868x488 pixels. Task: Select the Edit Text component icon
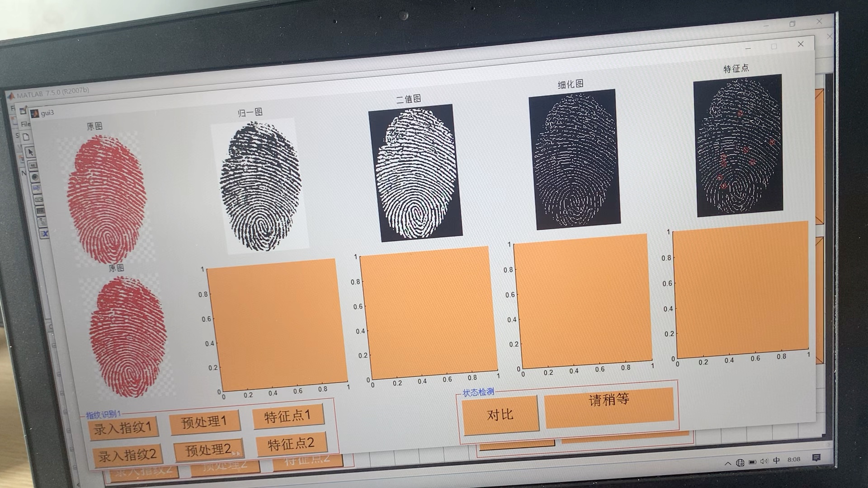pyautogui.click(x=37, y=188)
